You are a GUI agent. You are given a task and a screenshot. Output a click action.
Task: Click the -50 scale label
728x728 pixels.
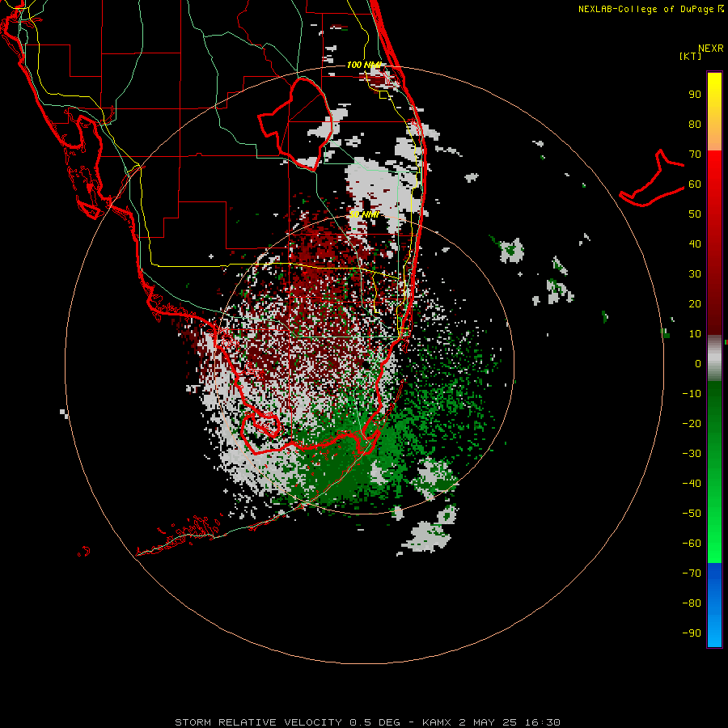[692, 514]
